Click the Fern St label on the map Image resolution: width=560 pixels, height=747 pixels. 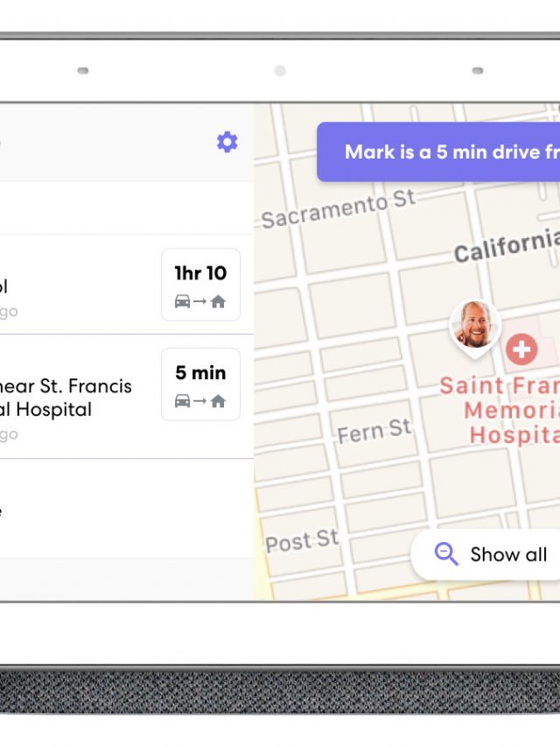click(374, 431)
